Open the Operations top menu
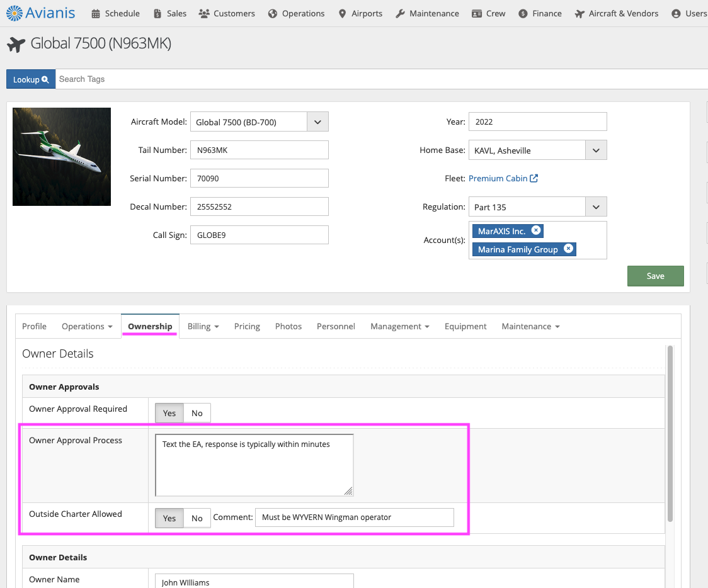Image resolution: width=708 pixels, height=588 pixels. click(296, 14)
